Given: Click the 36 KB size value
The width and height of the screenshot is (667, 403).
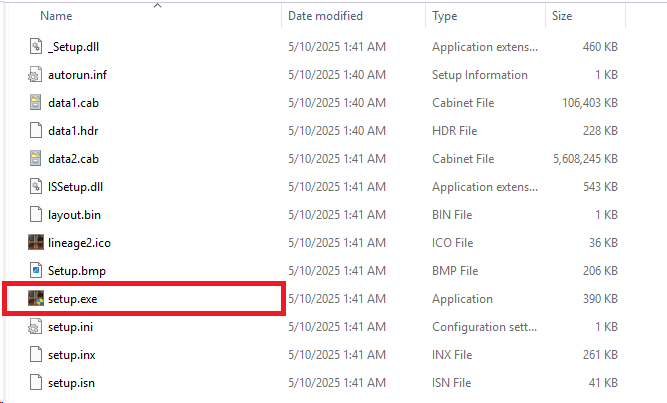Looking at the screenshot, I should 603,243.
